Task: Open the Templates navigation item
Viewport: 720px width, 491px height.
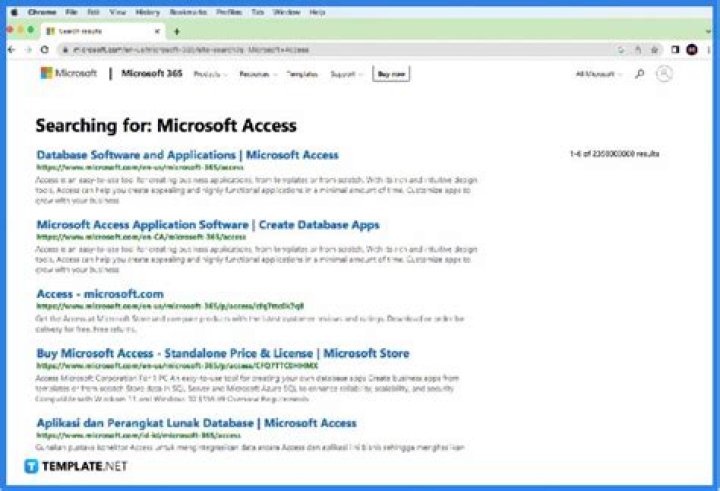Action: tap(303, 74)
